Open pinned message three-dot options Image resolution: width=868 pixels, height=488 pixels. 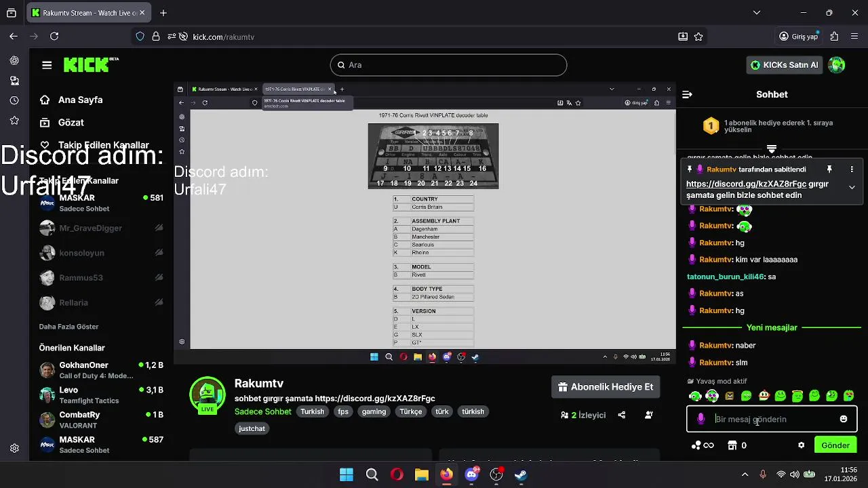[x=852, y=169]
